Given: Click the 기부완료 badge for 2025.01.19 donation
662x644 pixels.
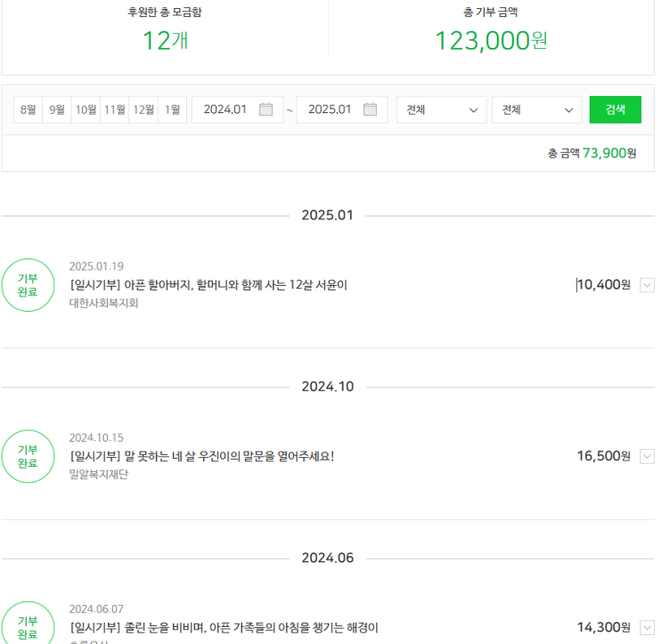Looking at the screenshot, I should (28, 285).
